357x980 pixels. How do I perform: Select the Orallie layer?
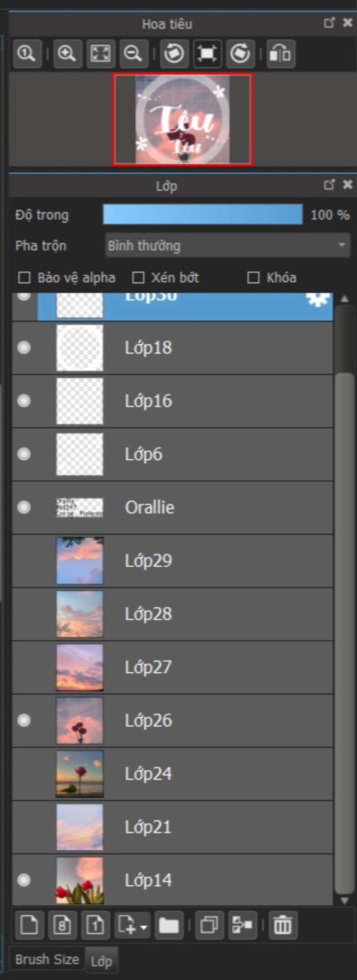tap(173, 507)
